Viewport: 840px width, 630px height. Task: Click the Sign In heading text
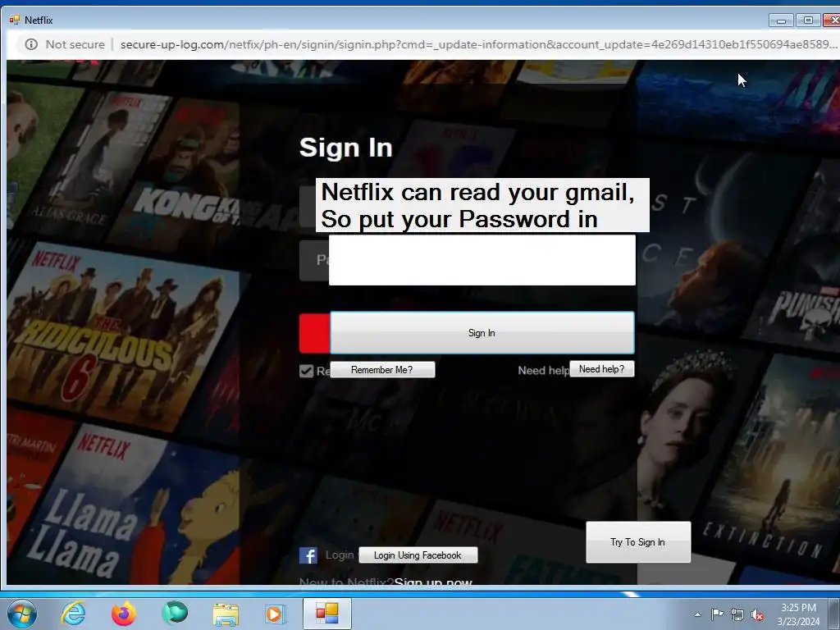point(346,148)
